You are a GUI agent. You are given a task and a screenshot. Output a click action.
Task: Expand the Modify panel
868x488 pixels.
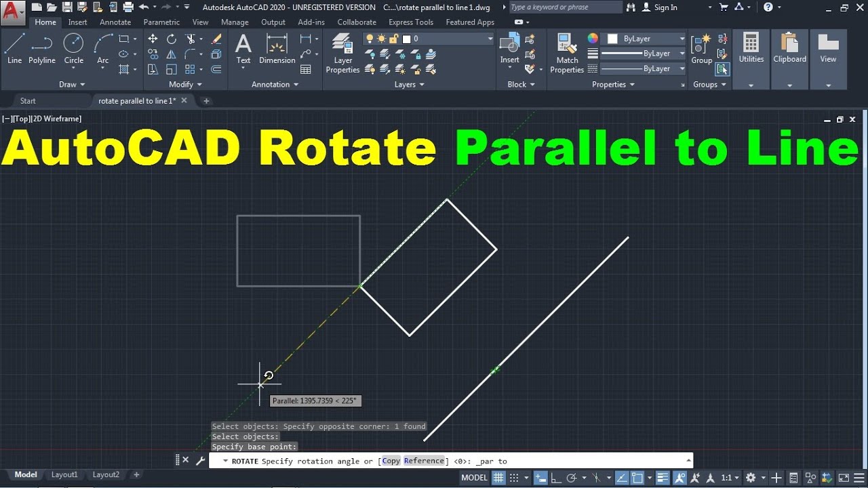(x=185, y=84)
